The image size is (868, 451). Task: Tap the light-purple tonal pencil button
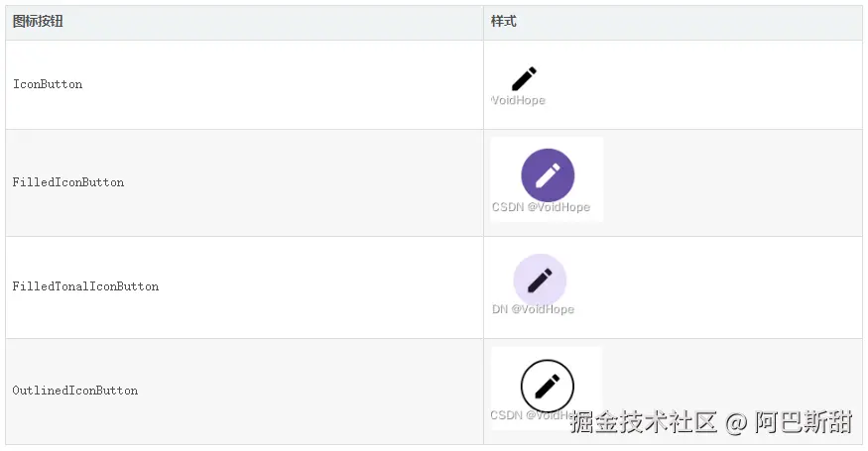point(540,280)
